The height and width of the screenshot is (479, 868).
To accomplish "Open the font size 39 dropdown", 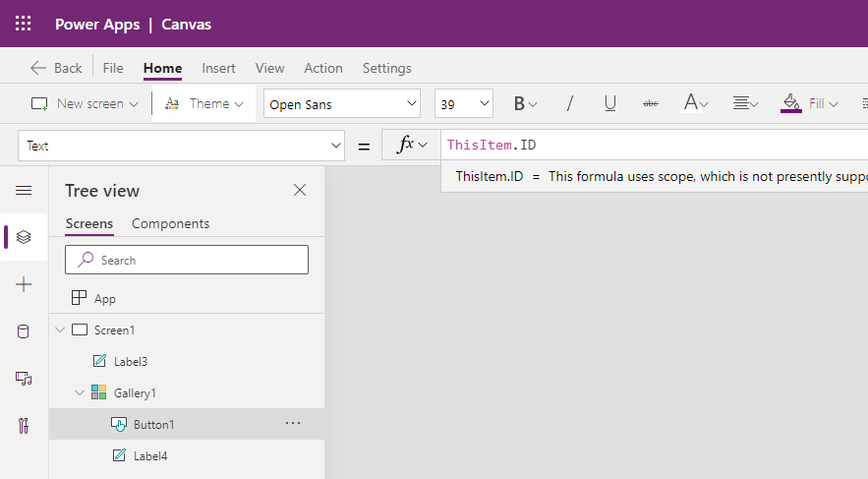I will [464, 103].
